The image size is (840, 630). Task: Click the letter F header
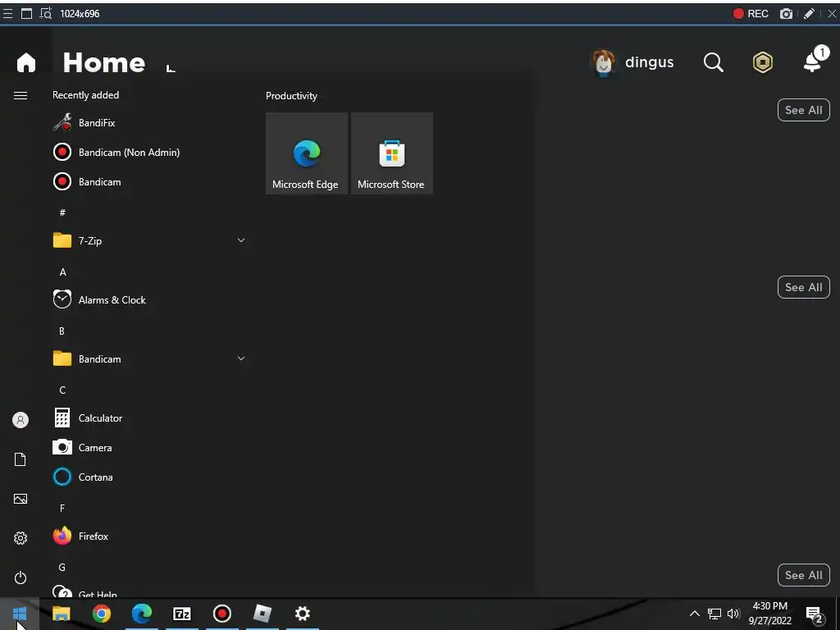click(x=62, y=508)
